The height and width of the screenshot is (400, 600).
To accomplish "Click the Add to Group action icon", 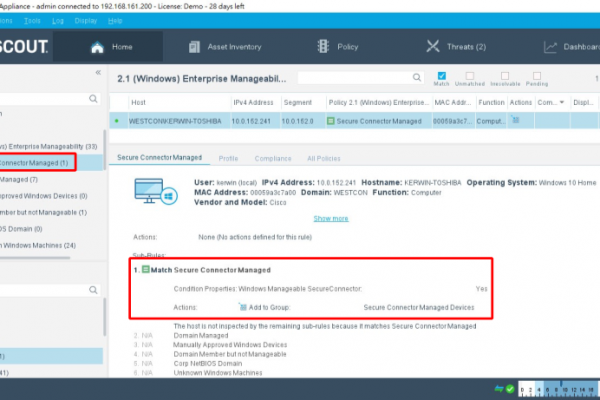I will (x=243, y=307).
